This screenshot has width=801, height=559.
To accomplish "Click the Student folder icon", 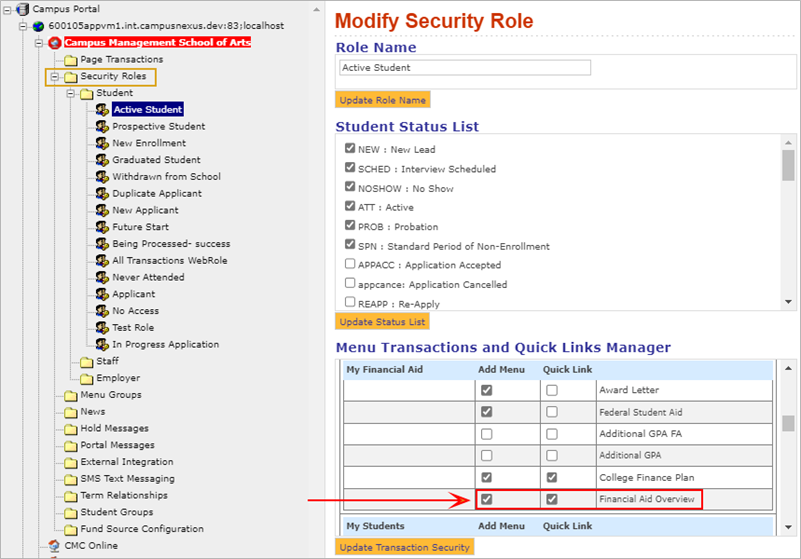I will point(87,93).
